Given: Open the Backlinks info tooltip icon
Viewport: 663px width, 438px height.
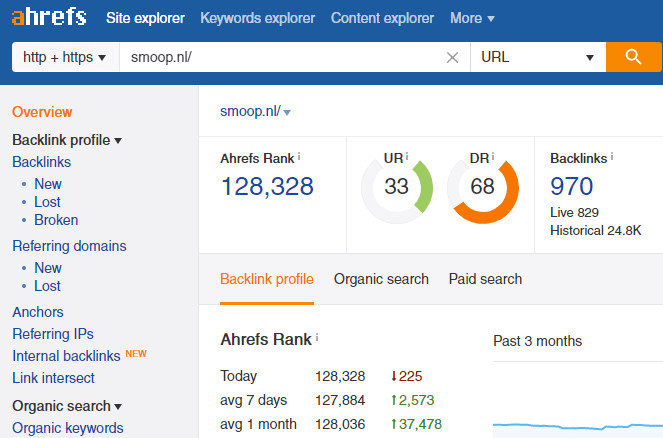Looking at the screenshot, I should [x=611, y=157].
